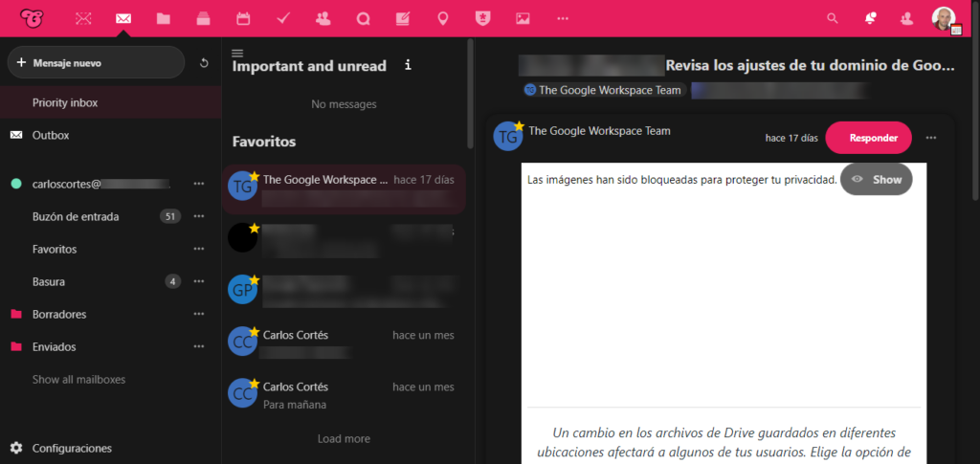Open the dashed envelope app icon
This screenshot has height=464, width=980.
83,19
